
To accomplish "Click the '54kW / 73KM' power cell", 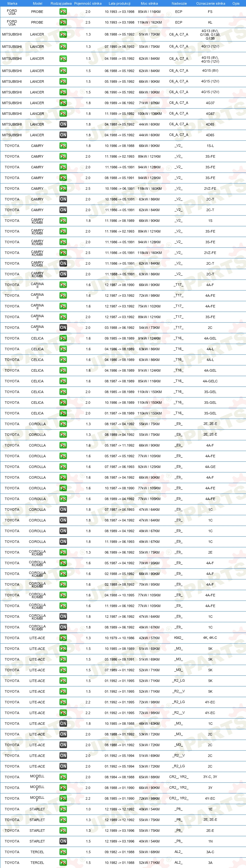I will [149, 328].
